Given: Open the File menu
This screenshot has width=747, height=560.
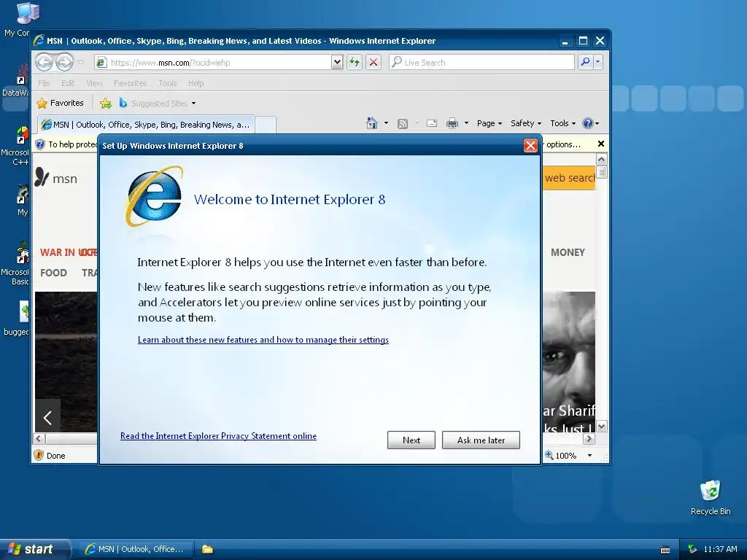Looking at the screenshot, I should pyautogui.click(x=44, y=83).
